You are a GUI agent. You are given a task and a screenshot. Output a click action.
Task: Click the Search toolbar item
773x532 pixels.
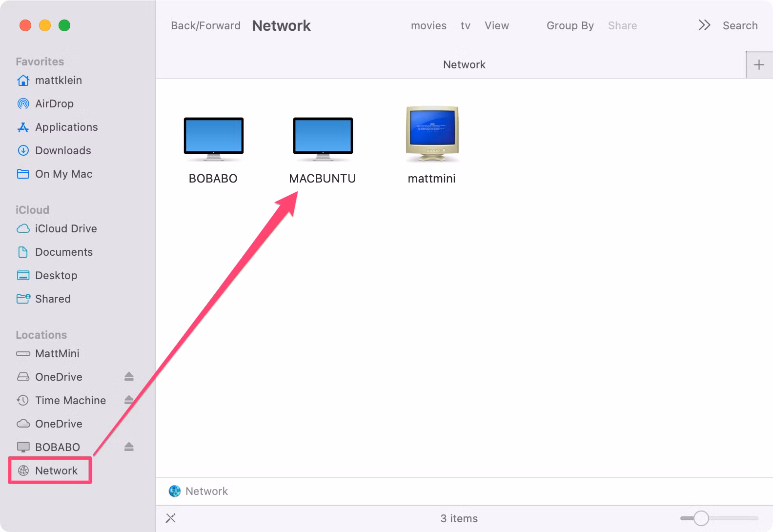click(740, 26)
